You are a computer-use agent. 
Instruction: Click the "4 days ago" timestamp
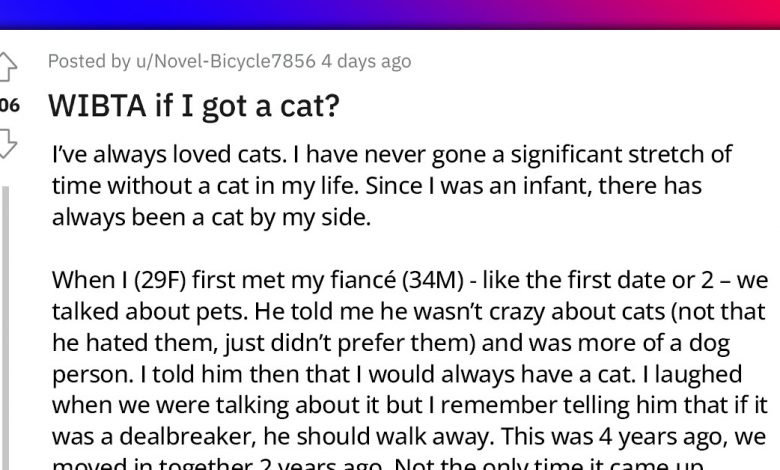[366, 62]
